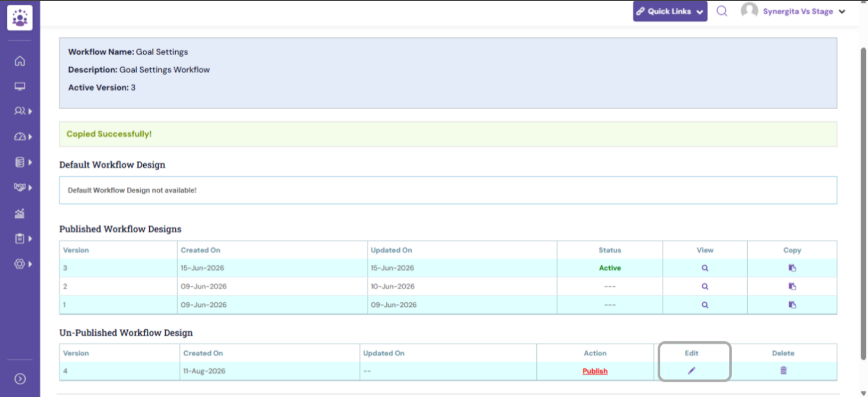
Task: Expand the clipboard sidebar submenu arrow
Action: [30, 239]
